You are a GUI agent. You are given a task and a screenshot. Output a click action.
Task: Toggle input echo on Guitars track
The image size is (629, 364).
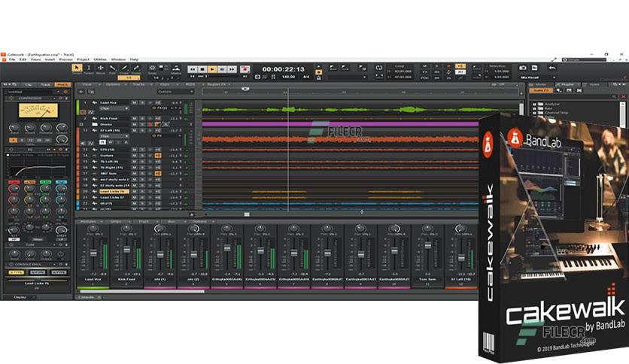(158, 156)
